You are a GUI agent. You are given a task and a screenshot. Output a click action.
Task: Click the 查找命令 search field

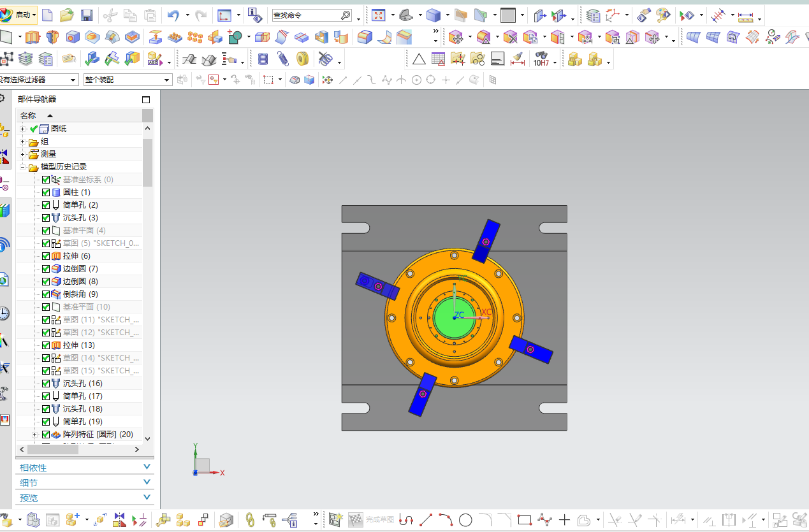(x=312, y=15)
